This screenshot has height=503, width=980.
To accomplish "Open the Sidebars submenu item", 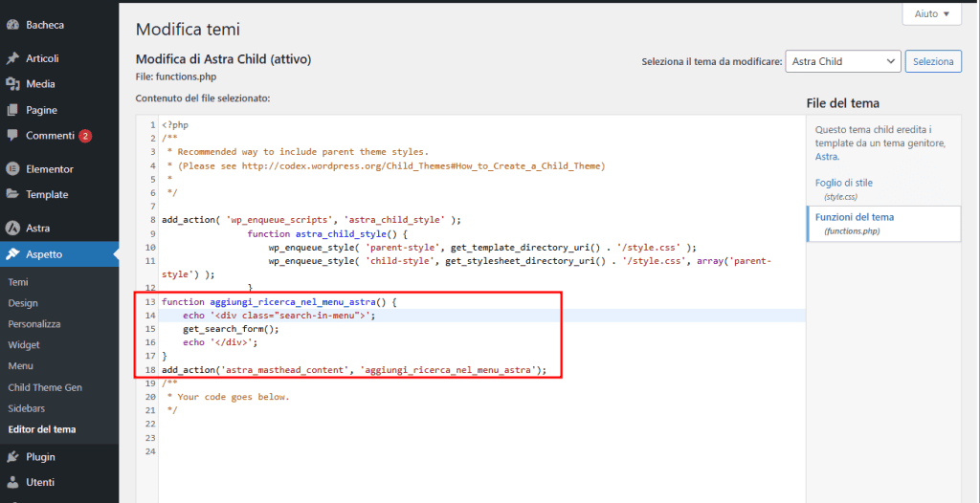I will (26, 408).
